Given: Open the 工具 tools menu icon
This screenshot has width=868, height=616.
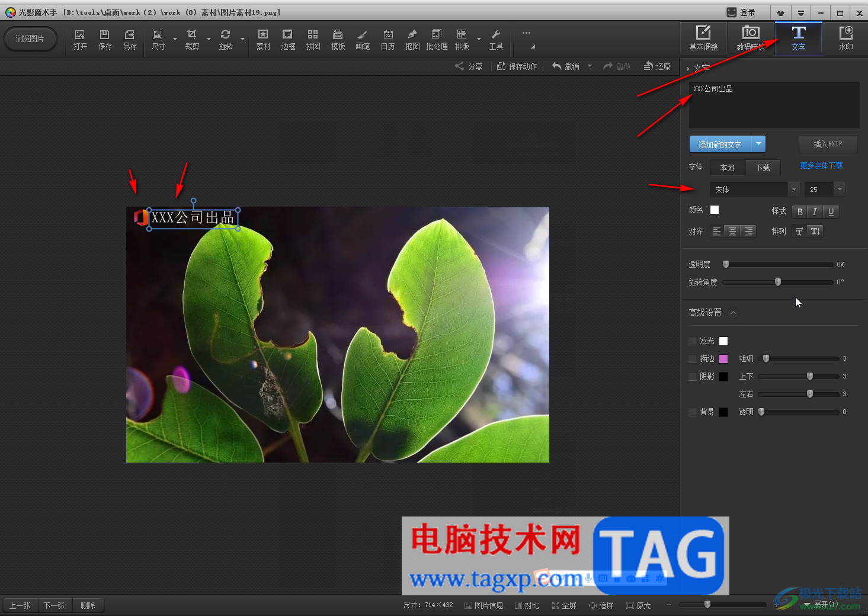Looking at the screenshot, I should (496, 40).
